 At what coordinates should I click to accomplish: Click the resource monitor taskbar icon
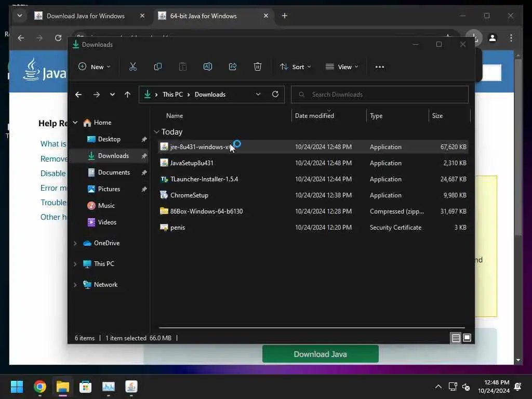click(x=109, y=387)
